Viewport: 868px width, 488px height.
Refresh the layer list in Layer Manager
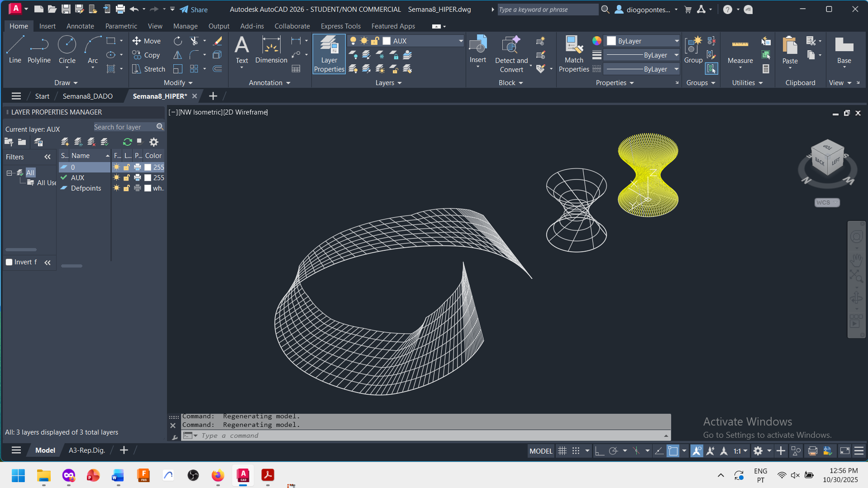click(x=127, y=142)
